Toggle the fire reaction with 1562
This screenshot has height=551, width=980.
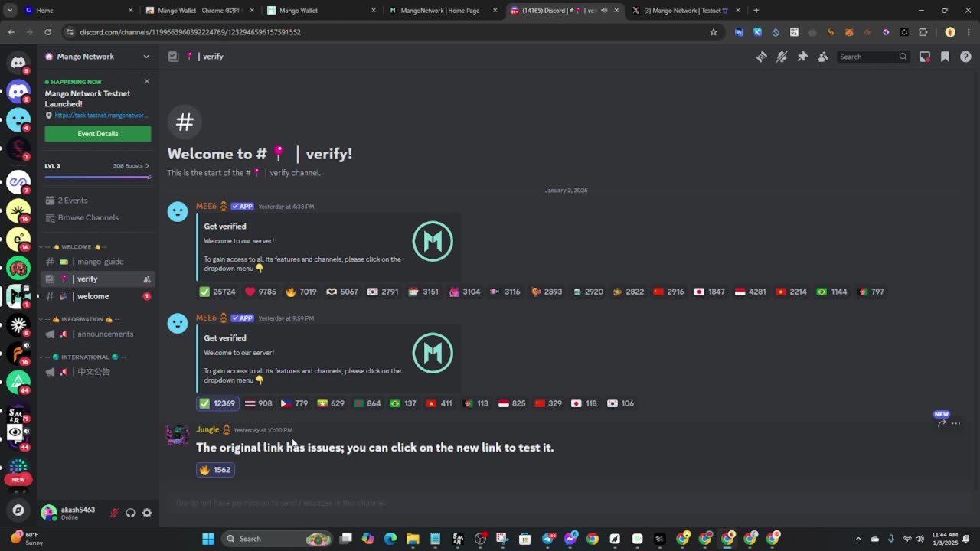[215, 470]
